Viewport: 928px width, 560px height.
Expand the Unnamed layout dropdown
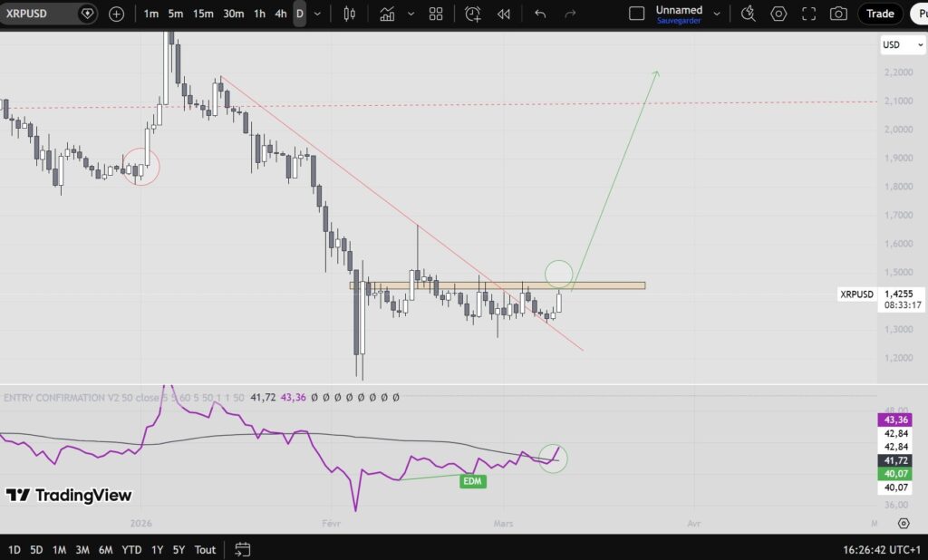click(717, 11)
